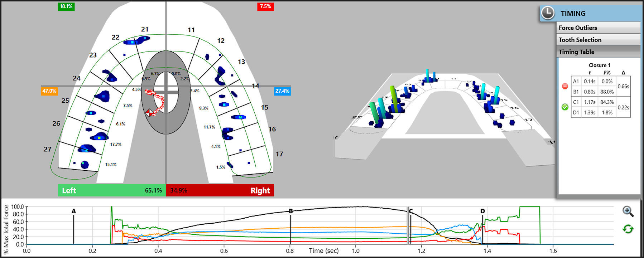
Task: Click tooth number 22 label
Action: (115, 37)
